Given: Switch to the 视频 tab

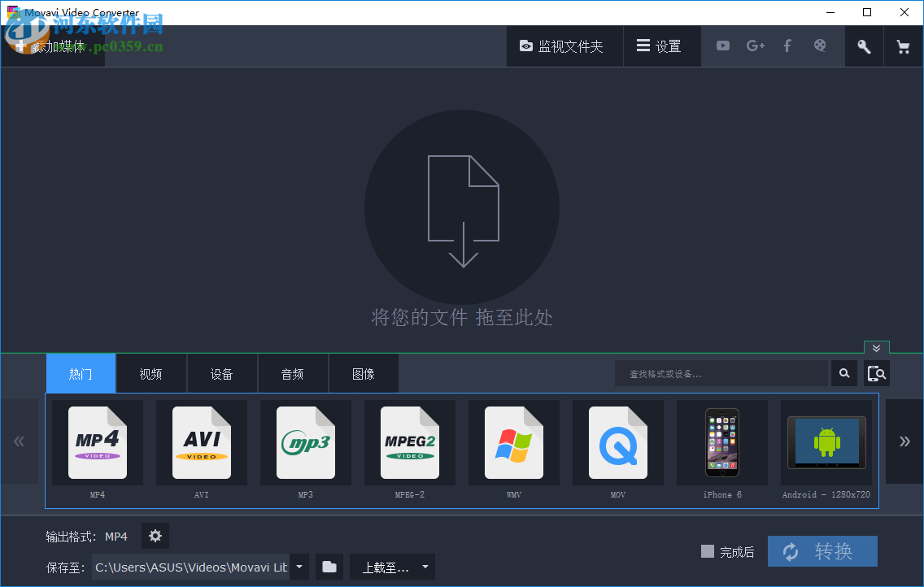Looking at the screenshot, I should pos(151,373).
